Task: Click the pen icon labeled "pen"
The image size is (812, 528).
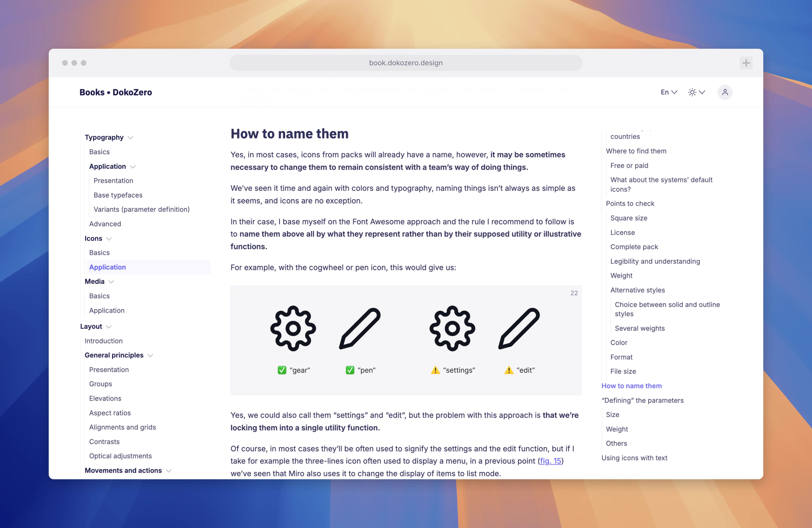Action: [360, 328]
